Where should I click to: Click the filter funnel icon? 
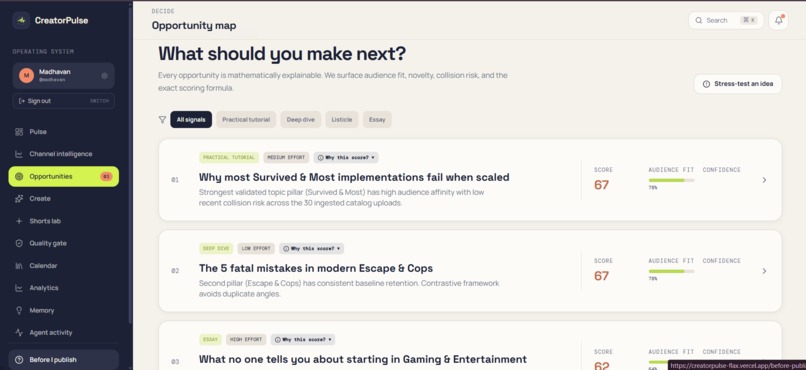(x=162, y=120)
